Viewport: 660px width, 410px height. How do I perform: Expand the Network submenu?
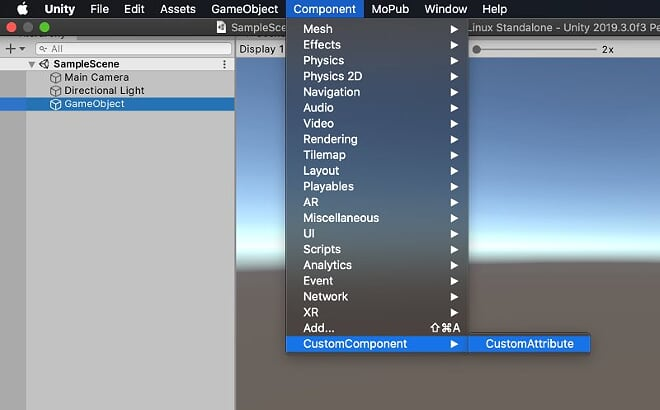[377, 297]
